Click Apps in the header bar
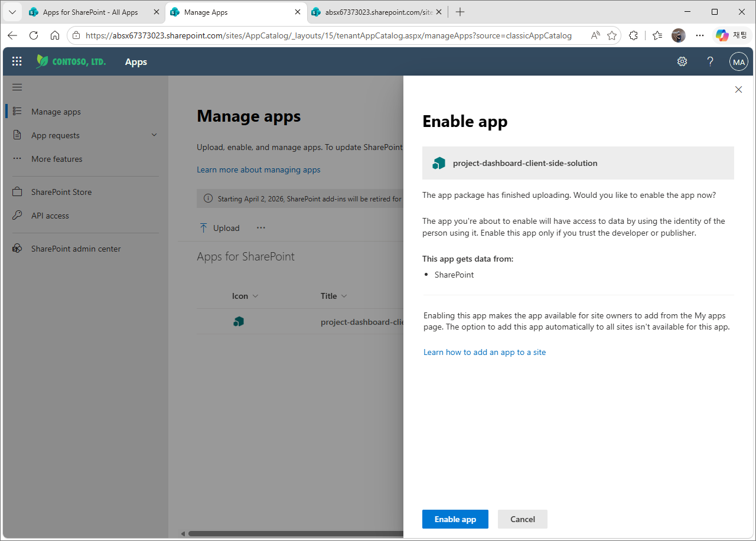This screenshot has width=756, height=541. (136, 61)
